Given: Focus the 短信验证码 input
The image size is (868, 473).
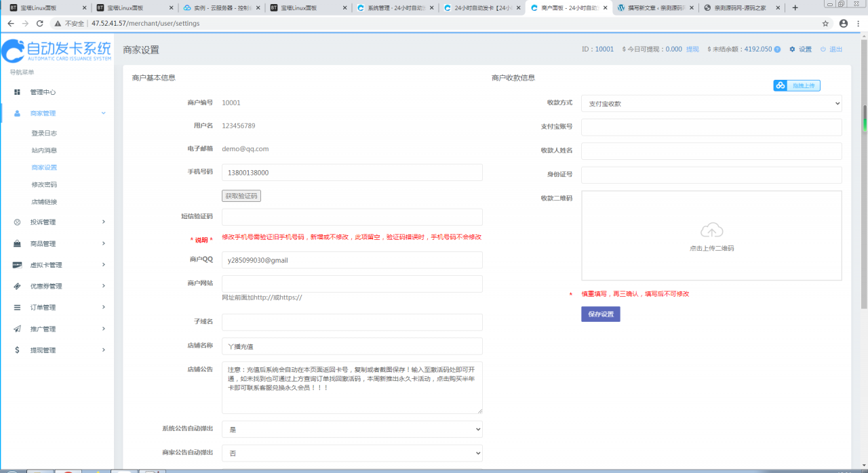Looking at the screenshot, I should pos(352,217).
